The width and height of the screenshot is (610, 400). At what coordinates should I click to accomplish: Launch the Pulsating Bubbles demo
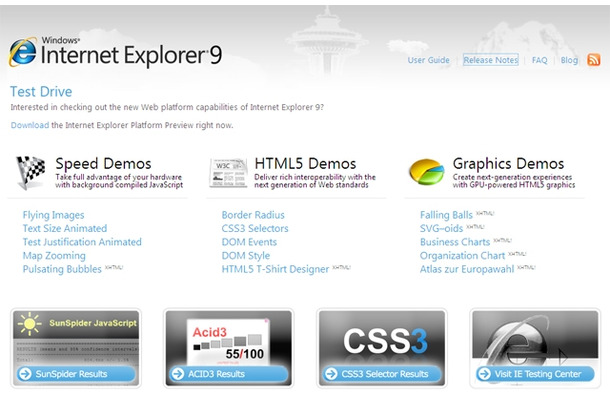(62, 269)
